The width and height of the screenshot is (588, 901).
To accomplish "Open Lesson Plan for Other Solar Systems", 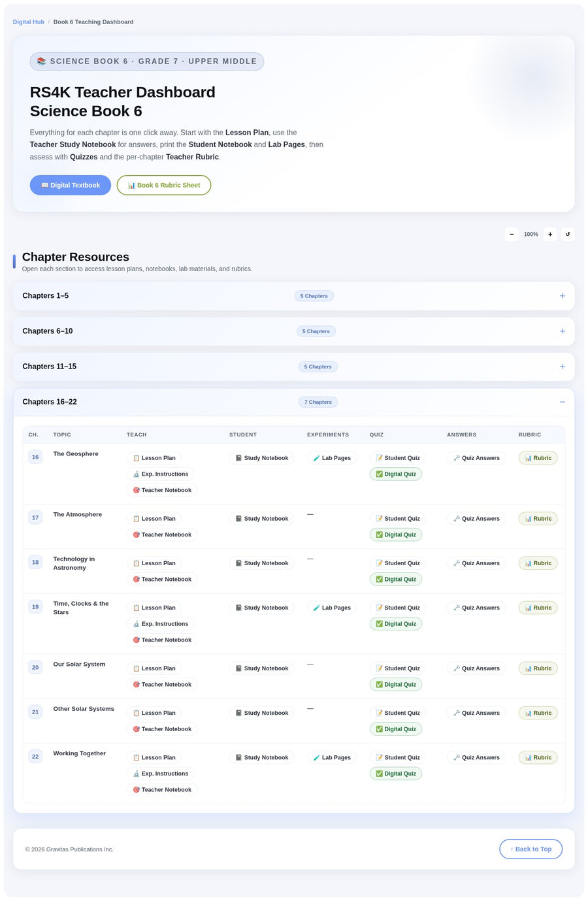I will point(154,713).
